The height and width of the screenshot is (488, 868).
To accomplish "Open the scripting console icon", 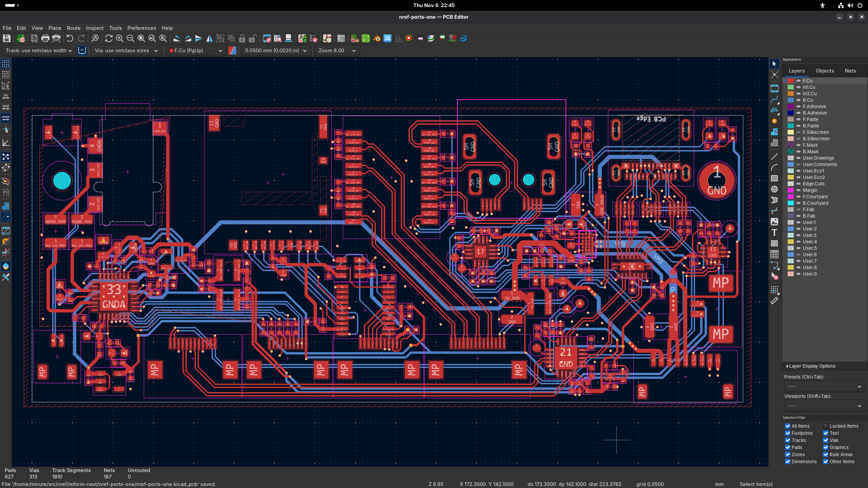I will tap(341, 38).
